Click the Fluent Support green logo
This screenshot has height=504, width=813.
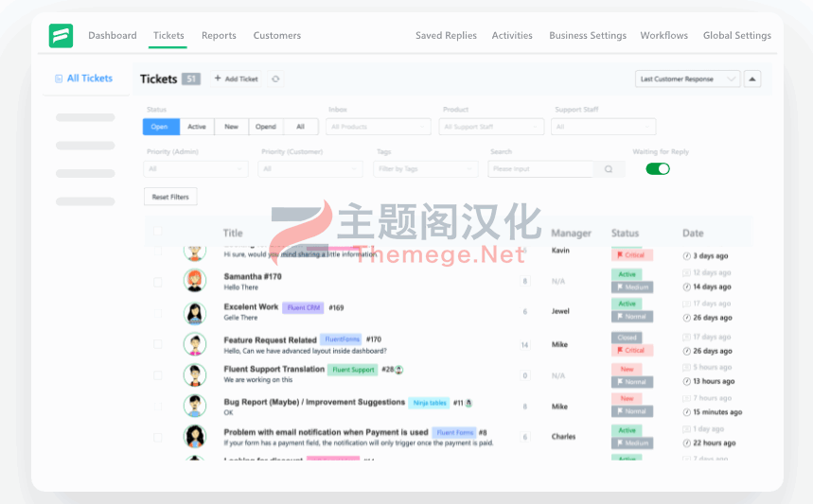tap(61, 36)
